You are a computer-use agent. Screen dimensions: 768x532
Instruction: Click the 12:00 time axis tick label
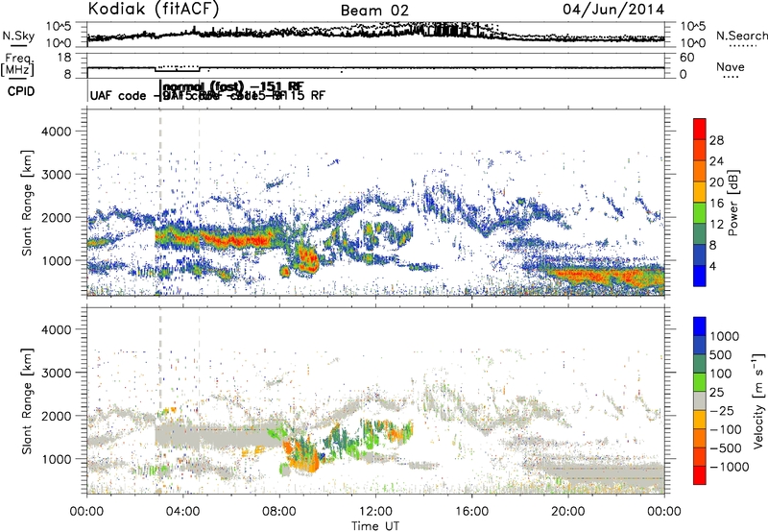[x=375, y=511]
